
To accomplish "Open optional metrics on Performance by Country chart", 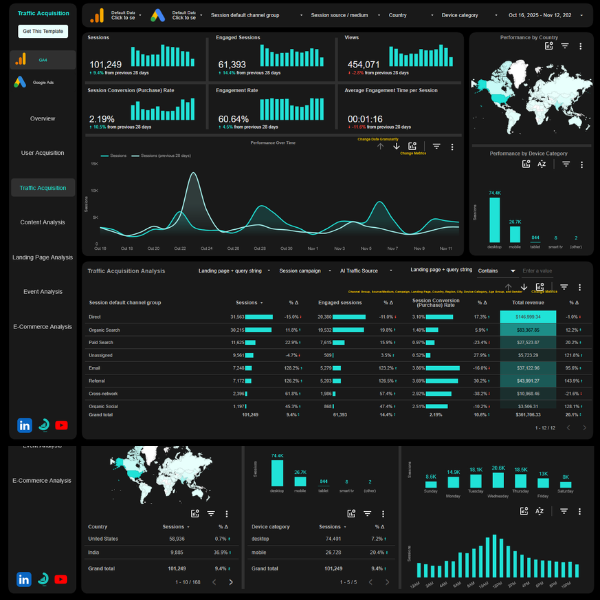I will pyautogui.click(x=549, y=46).
